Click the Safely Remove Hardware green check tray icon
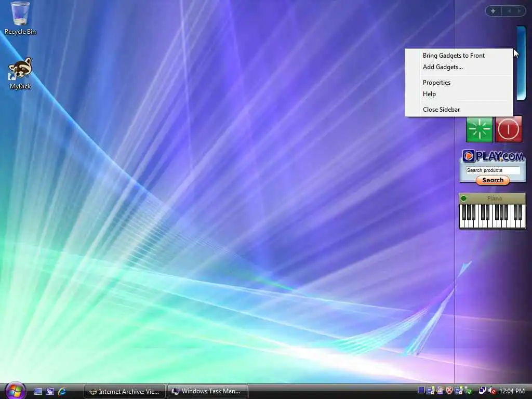 pos(468,391)
